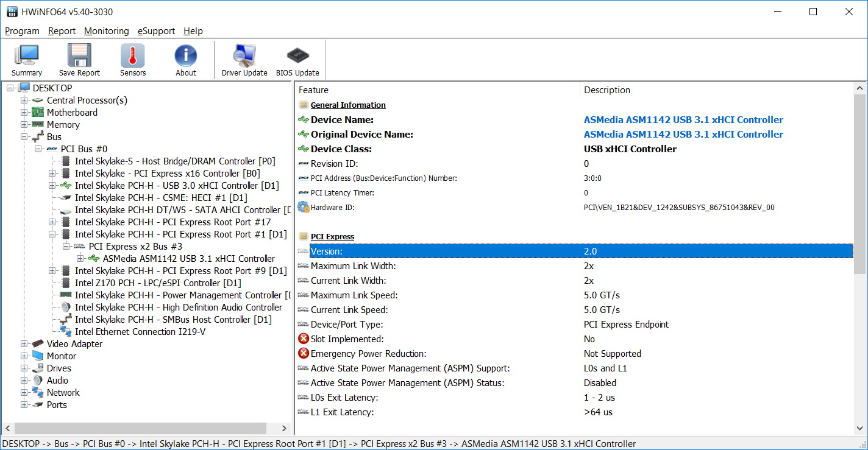This screenshot has height=450, width=868.
Task: Collapse the Bus tree node
Action: [24, 137]
